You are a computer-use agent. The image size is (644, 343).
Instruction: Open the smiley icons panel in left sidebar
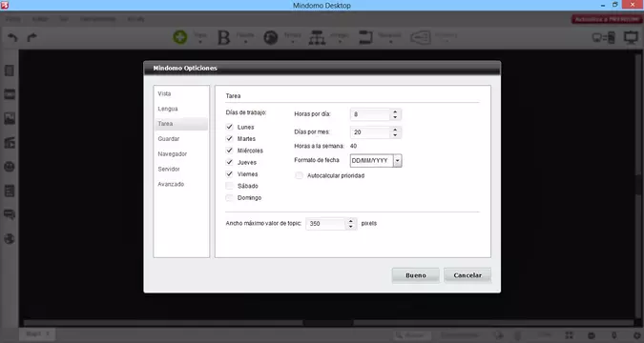point(10,167)
